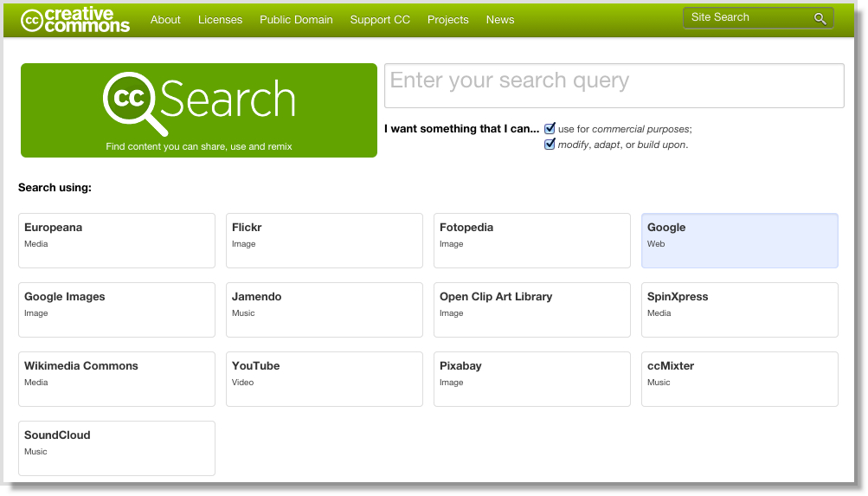The image size is (868, 496).
Task: Select Open Clip Art Library source
Action: click(x=532, y=310)
